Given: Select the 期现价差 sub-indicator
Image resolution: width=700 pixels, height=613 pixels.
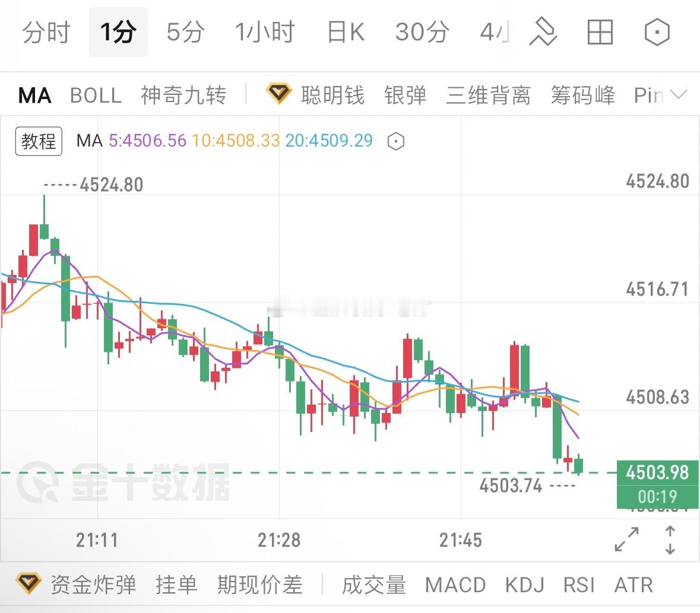Looking at the screenshot, I should [260, 585].
